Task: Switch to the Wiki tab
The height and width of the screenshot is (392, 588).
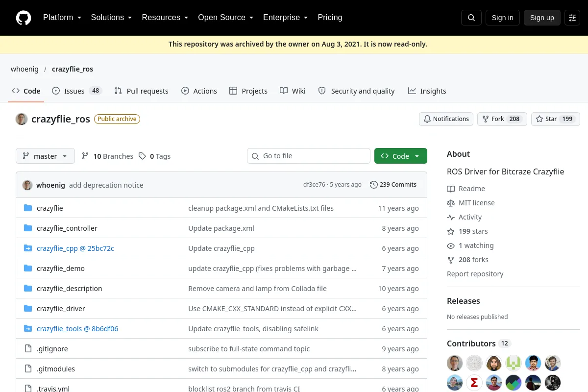Action: 293,91
